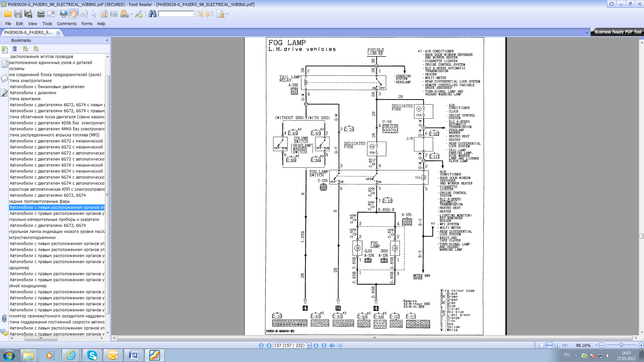Open the Comments menu

[x=66, y=24]
